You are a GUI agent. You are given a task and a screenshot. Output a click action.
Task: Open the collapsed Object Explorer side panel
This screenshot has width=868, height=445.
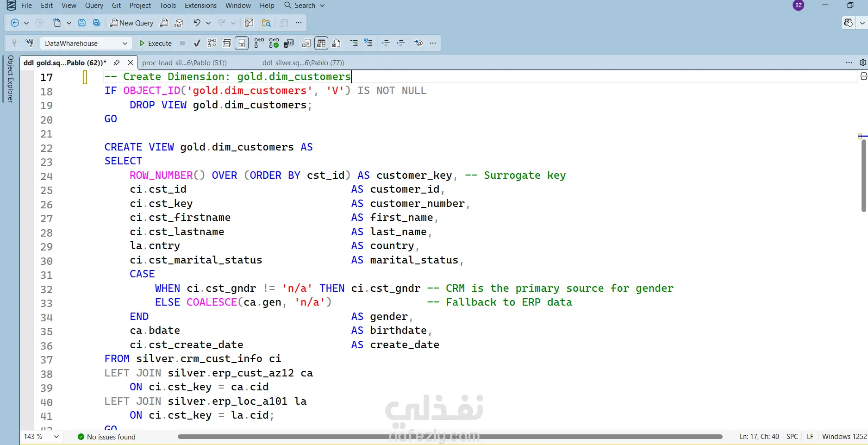[10, 79]
